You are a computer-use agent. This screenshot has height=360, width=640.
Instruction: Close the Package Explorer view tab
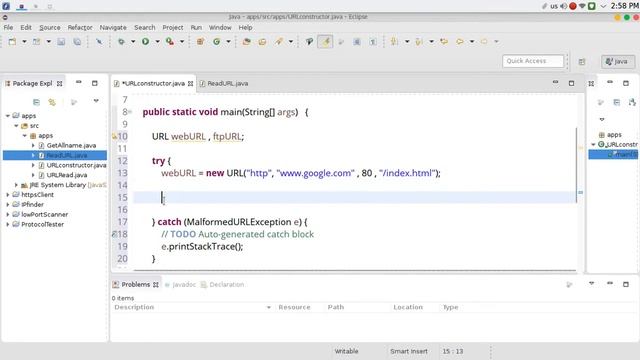[x=60, y=83]
